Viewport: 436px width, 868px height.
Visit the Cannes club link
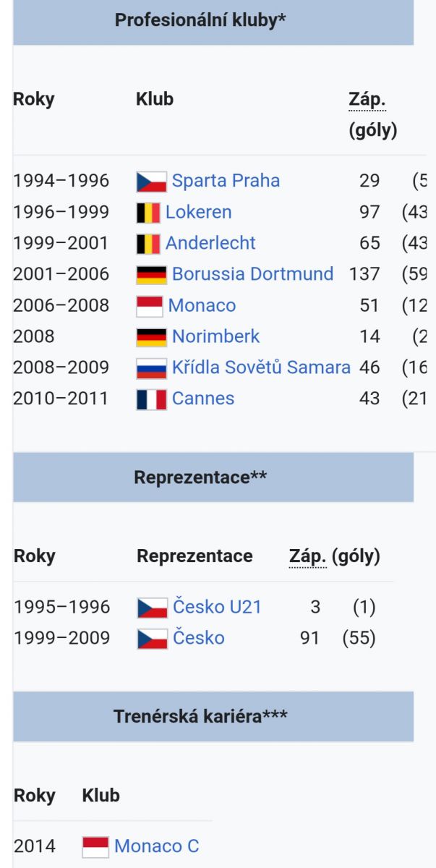(203, 399)
